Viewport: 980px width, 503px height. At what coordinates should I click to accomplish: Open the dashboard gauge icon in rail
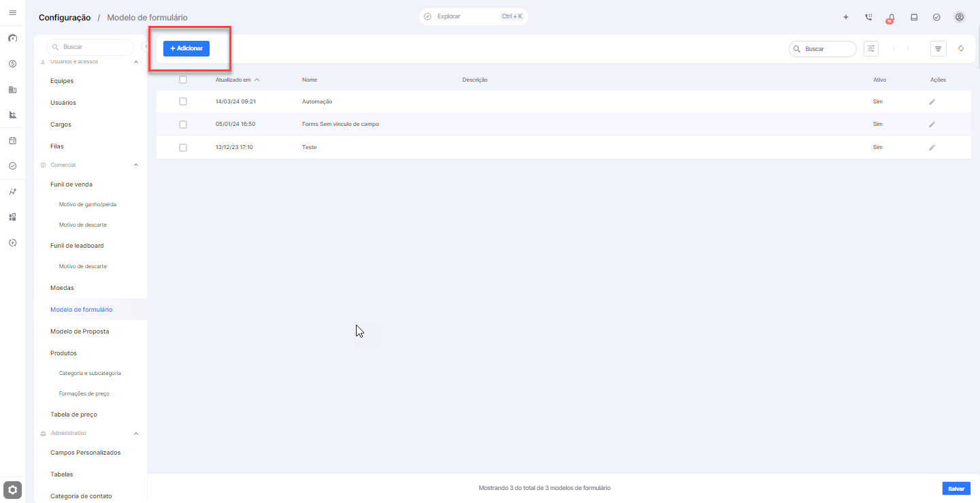coord(12,38)
